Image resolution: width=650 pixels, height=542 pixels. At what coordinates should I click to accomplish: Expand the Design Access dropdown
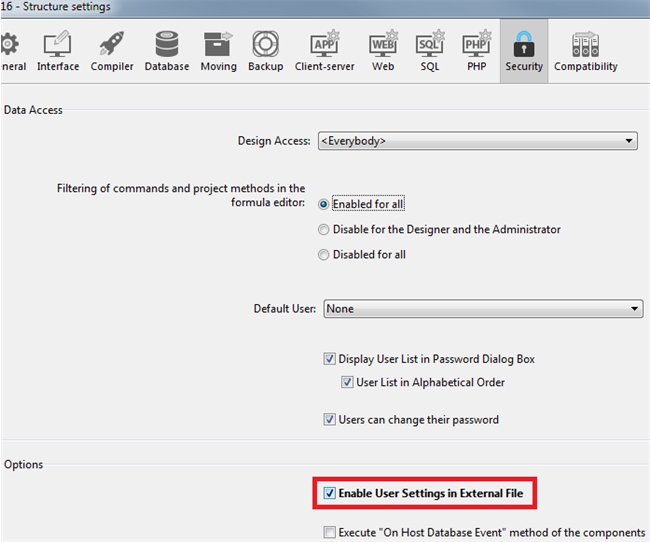pyautogui.click(x=477, y=141)
